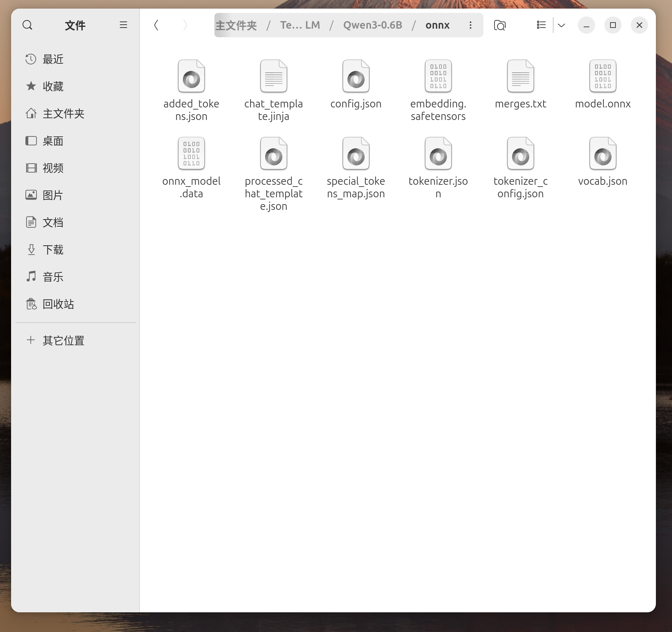Open the path bar three-dots menu

pyautogui.click(x=471, y=25)
